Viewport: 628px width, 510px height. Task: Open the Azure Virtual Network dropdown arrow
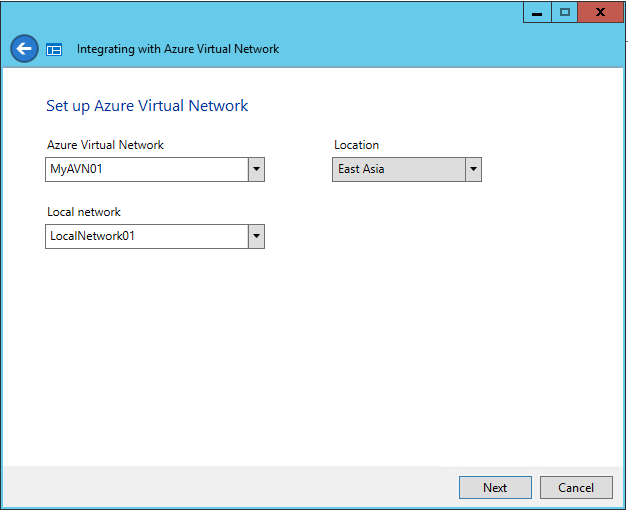[256, 169]
